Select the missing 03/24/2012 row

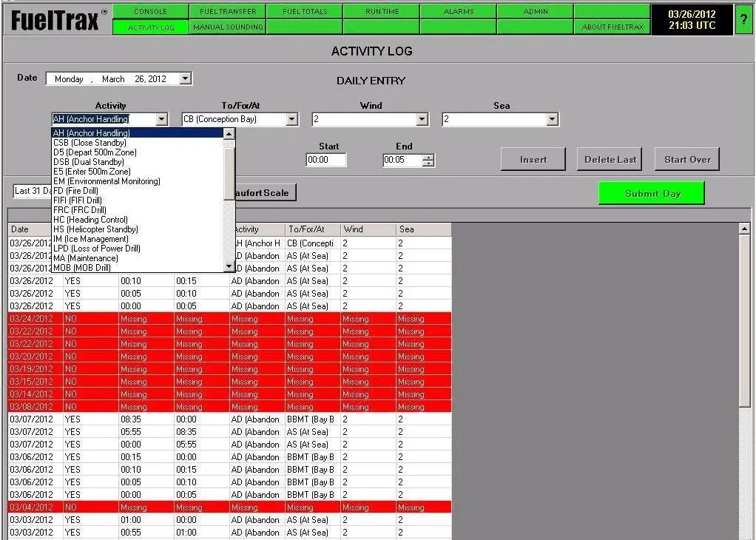point(229,319)
